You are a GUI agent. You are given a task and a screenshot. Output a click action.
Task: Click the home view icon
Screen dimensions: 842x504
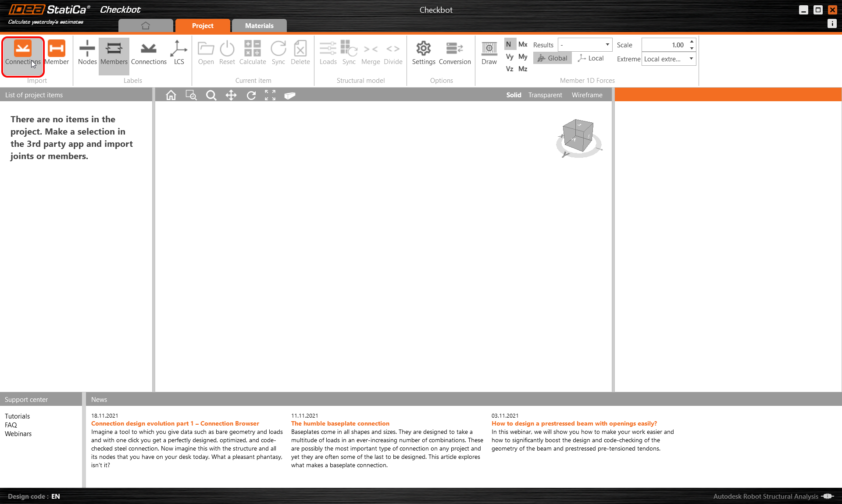pyautogui.click(x=171, y=95)
